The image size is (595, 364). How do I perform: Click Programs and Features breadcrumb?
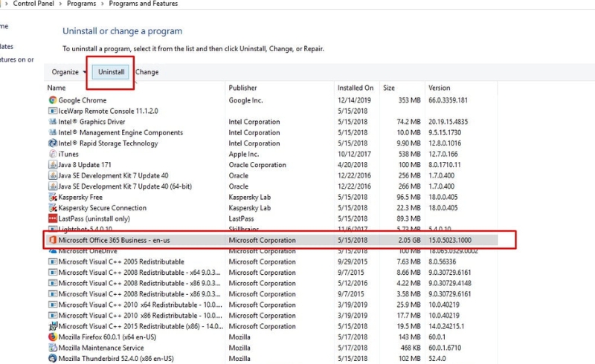(143, 4)
